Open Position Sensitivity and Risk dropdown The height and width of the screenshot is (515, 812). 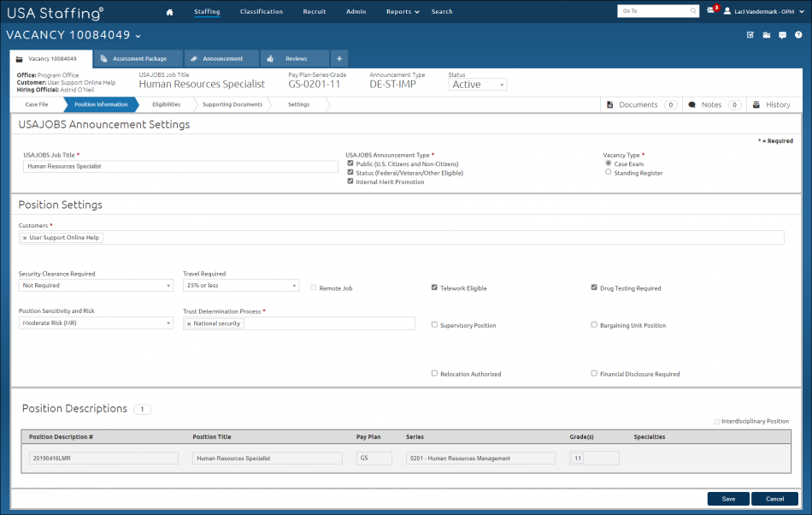(96, 323)
